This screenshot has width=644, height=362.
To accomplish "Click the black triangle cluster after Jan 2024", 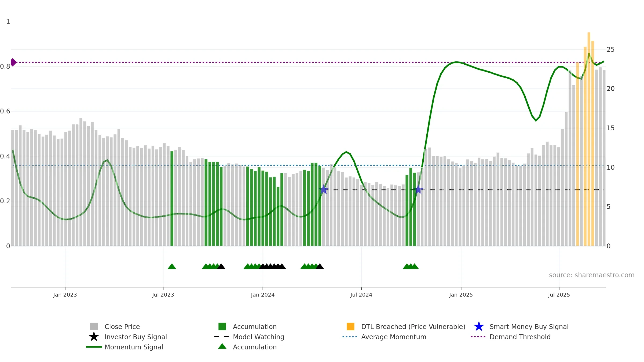I will point(272,266).
